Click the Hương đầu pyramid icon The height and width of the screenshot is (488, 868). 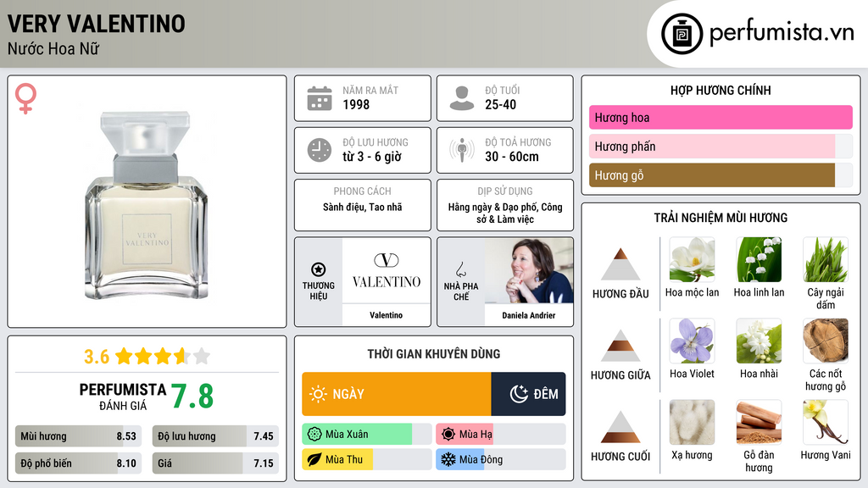(x=620, y=264)
